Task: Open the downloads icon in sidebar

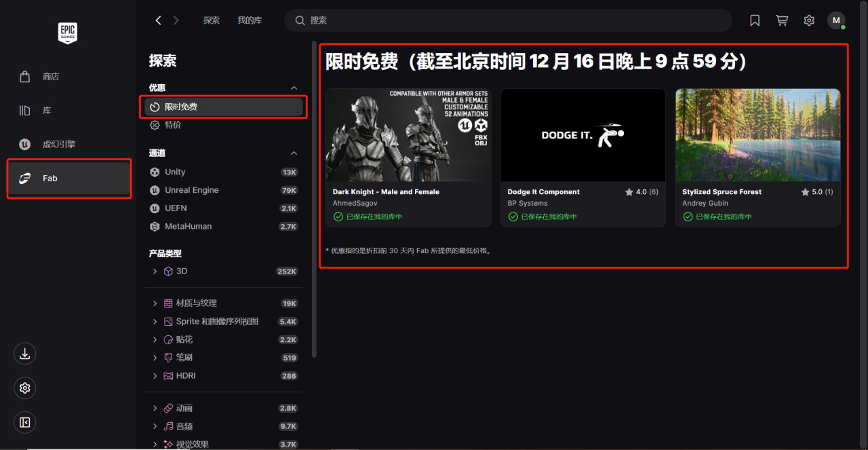Action: pos(24,354)
